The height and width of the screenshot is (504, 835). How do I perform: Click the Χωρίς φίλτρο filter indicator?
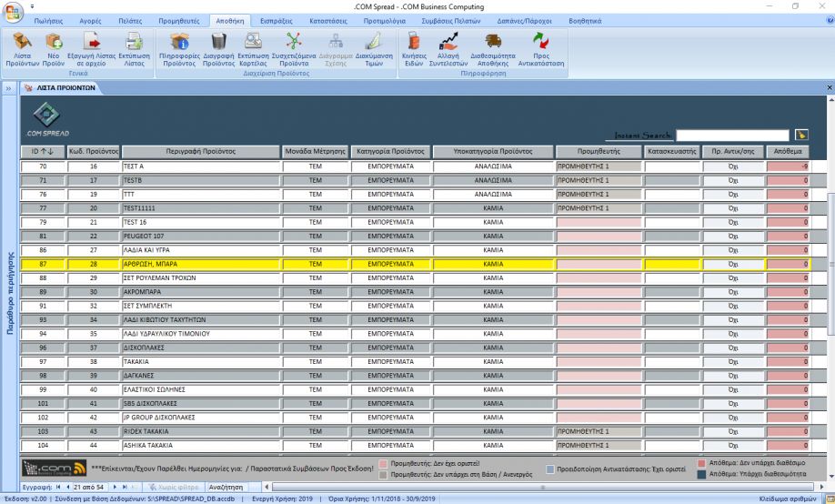[x=174, y=487]
